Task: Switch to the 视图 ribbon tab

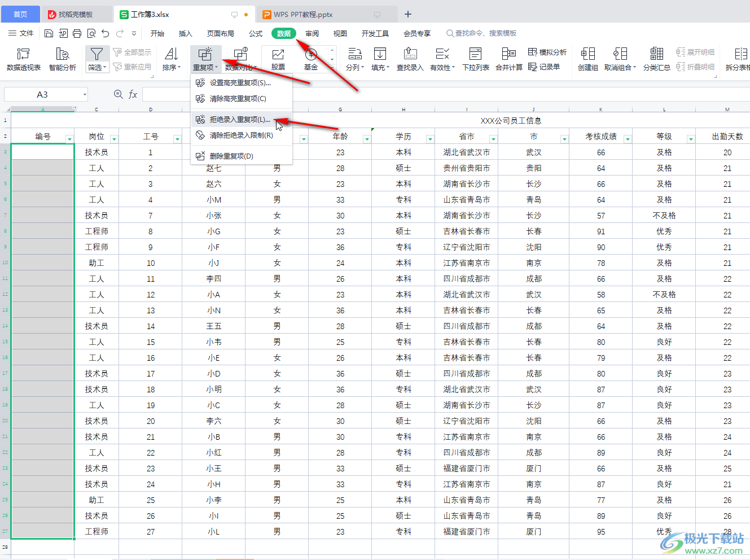Action: [x=340, y=33]
